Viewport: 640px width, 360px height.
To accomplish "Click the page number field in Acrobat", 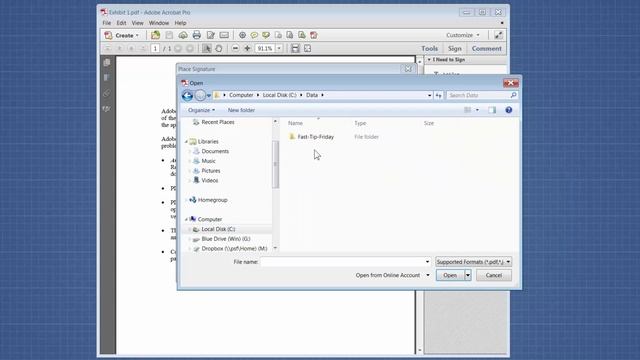I will [x=155, y=49].
